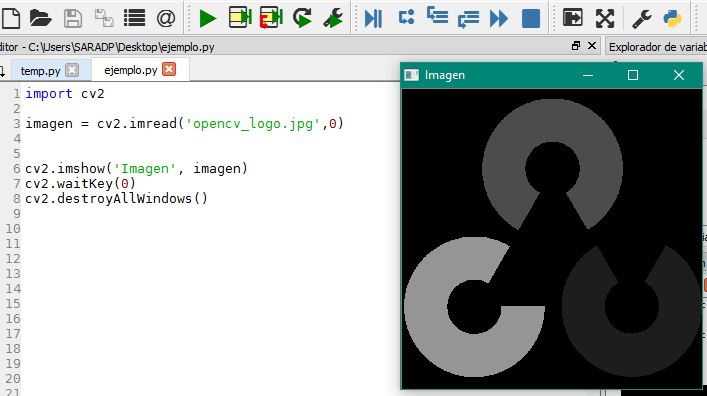This screenshot has width=707, height=396.
Task: Continue execution until the next breakpoint
Action: click(x=499, y=18)
